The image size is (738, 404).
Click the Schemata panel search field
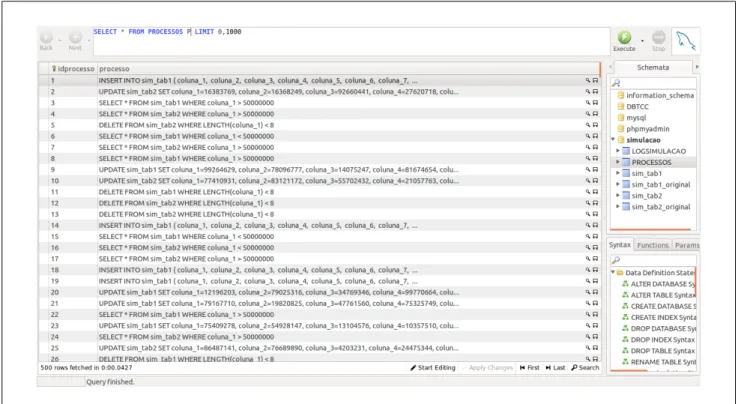653,83
